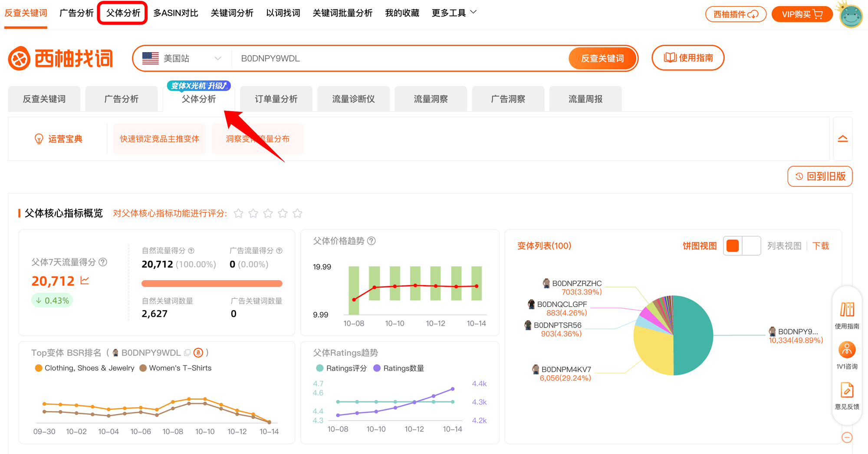
Task: Click help icon next to 父体7天流量得分
Action: pos(103,262)
